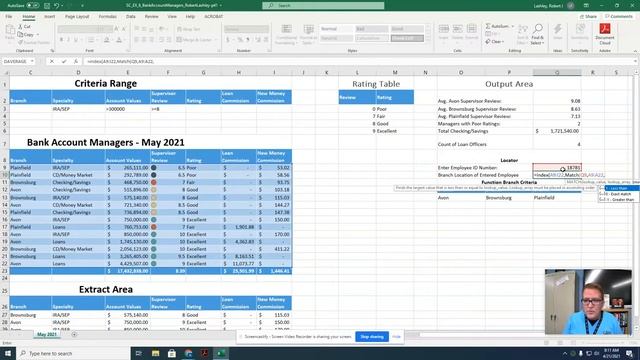The image size is (640, 360).
Task: Open the Clear dropdown
Action: 495,42
